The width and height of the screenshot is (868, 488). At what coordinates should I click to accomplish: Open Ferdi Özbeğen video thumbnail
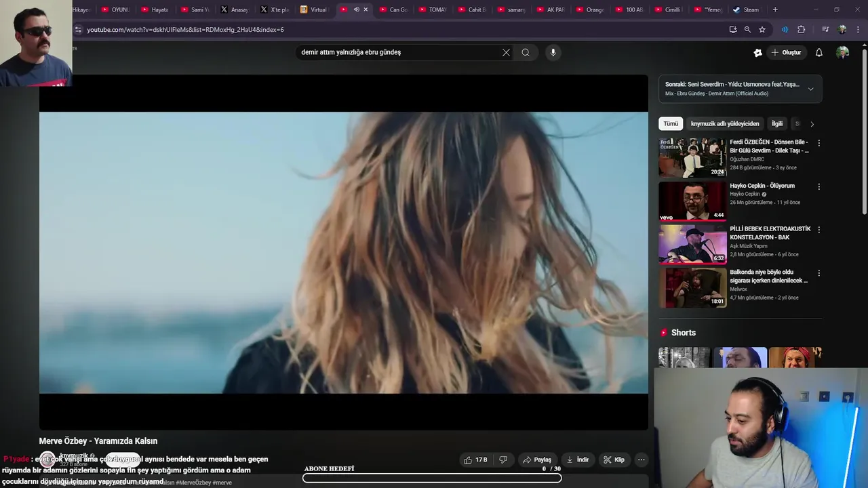point(692,157)
